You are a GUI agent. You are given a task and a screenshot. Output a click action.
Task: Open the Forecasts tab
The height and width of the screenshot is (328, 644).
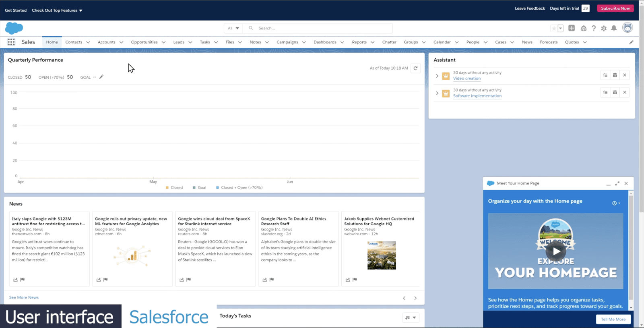[549, 42]
